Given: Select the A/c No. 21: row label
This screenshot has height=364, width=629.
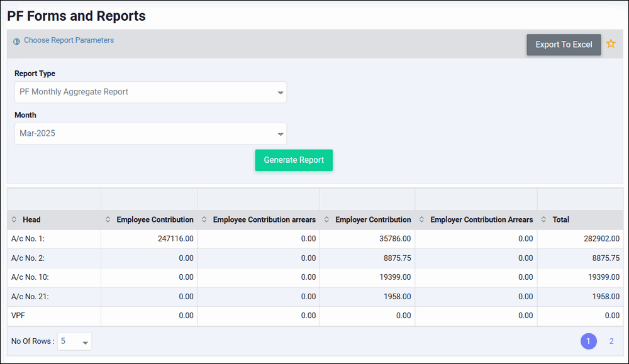Looking at the screenshot, I should 30,297.
